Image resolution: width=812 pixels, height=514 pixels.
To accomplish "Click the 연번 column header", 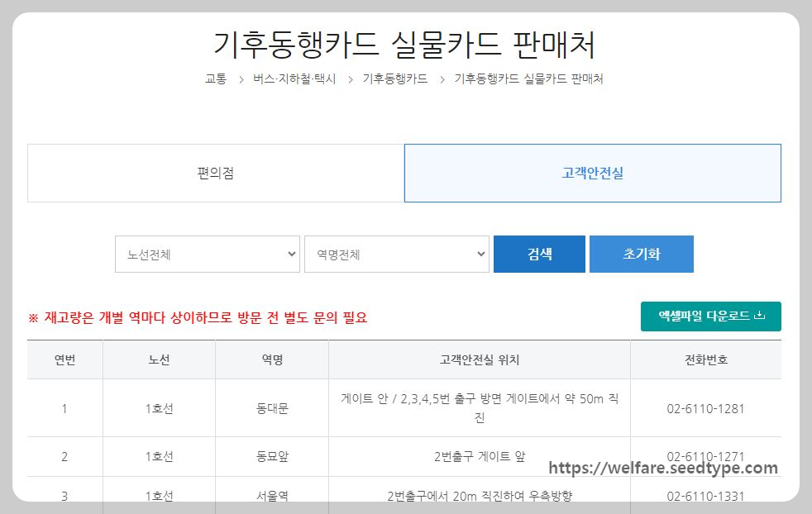I will tap(64, 359).
